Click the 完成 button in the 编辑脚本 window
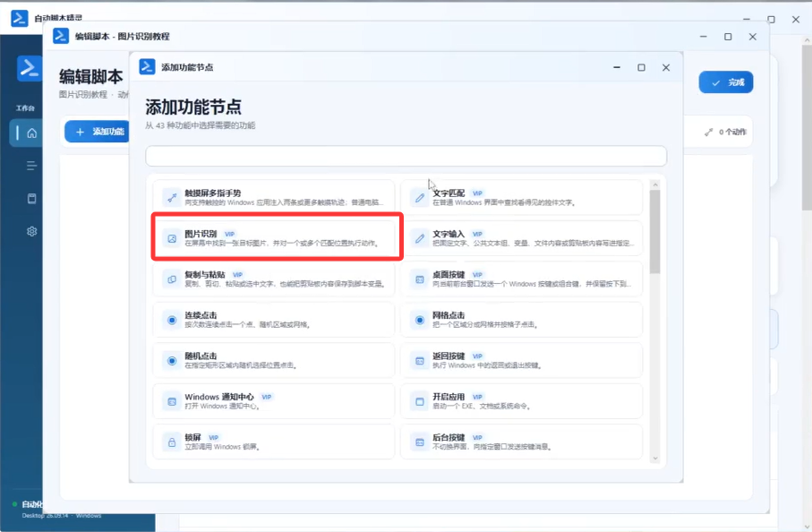Image resolution: width=812 pixels, height=532 pixels. click(725, 82)
